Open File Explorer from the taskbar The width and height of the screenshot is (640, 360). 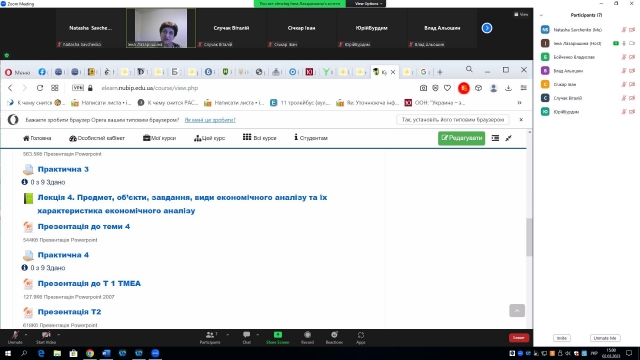(57, 353)
